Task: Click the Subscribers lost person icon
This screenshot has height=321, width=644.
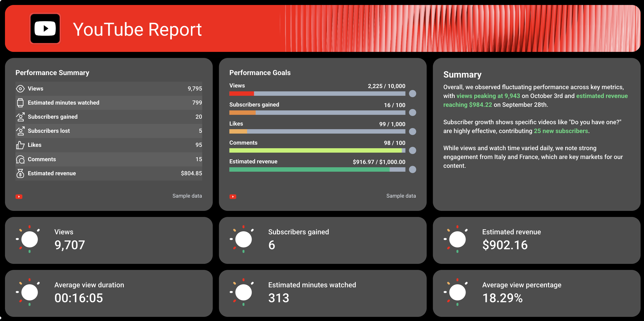Action: pos(20,131)
